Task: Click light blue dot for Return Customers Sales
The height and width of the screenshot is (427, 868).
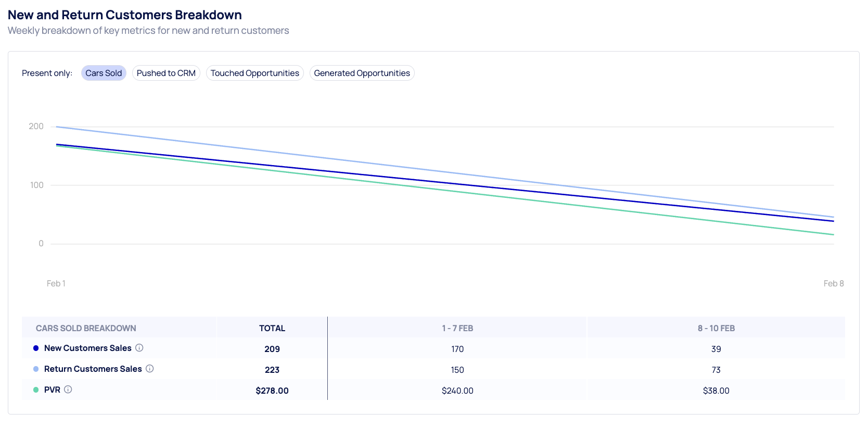Action: pyautogui.click(x=36, y=369)
